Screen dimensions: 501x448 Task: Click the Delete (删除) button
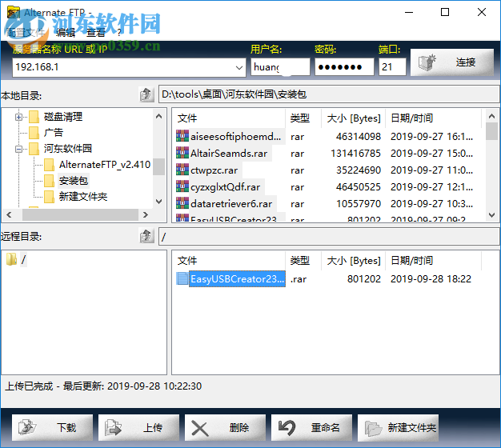tap(225, 427)
